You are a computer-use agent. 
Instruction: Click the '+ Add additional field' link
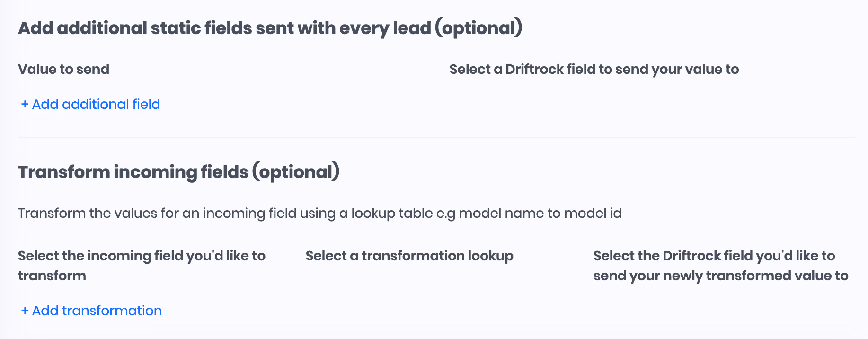click(x=90, y=104)
